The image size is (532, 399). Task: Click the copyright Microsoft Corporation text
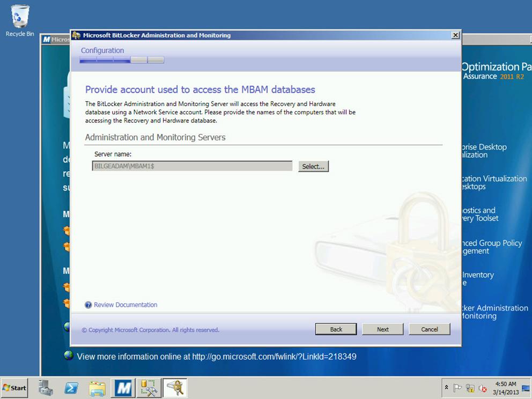coord(150,330)
